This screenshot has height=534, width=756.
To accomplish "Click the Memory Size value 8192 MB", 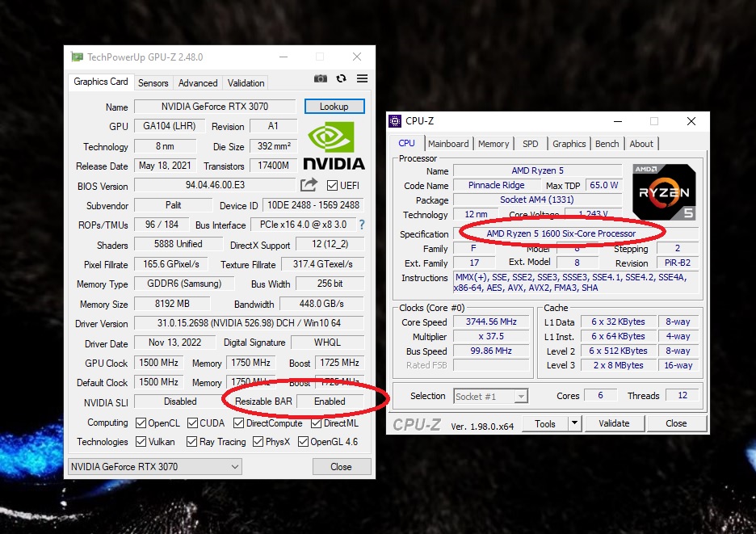I will point(172,304).
